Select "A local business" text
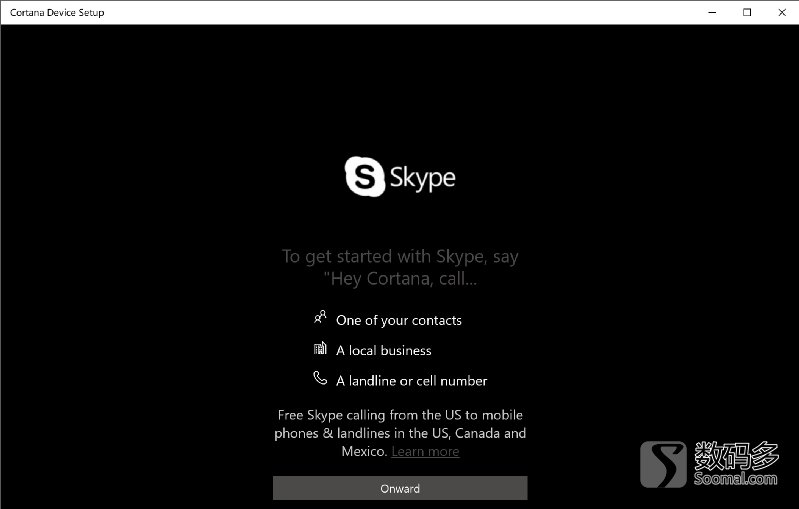Viewport: 799px width, 509px height. 384,350
